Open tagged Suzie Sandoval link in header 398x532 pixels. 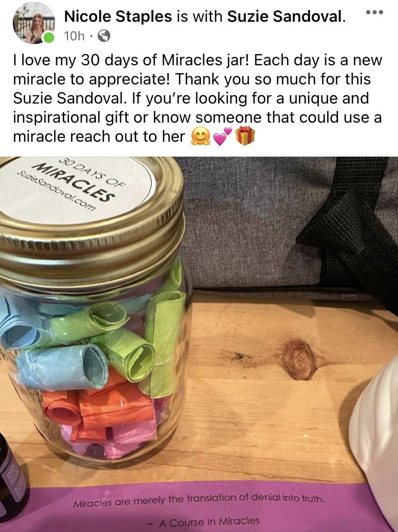tap(284, 16)
